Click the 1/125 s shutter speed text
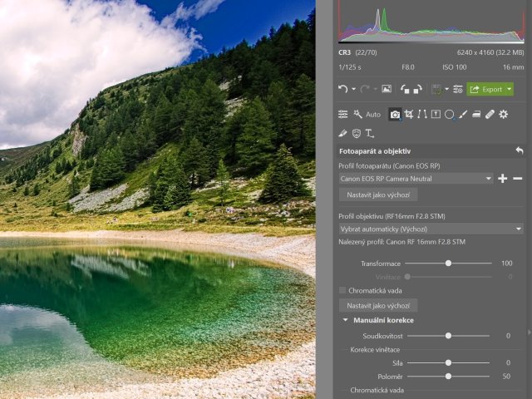The width and height of the screenshot is (532, 399). coord(350,67)
